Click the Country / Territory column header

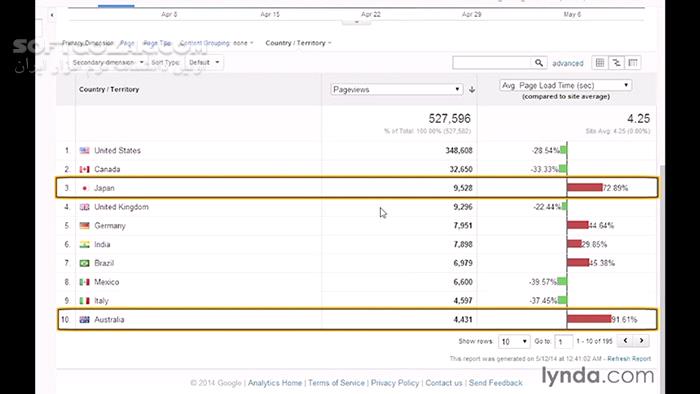point(109,90)
